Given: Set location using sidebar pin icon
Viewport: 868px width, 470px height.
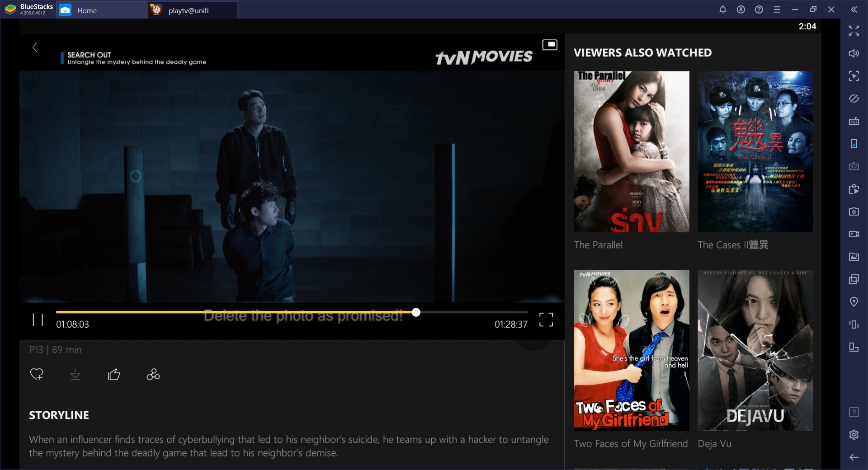Looking at the screenshot, I should (854, 302).
